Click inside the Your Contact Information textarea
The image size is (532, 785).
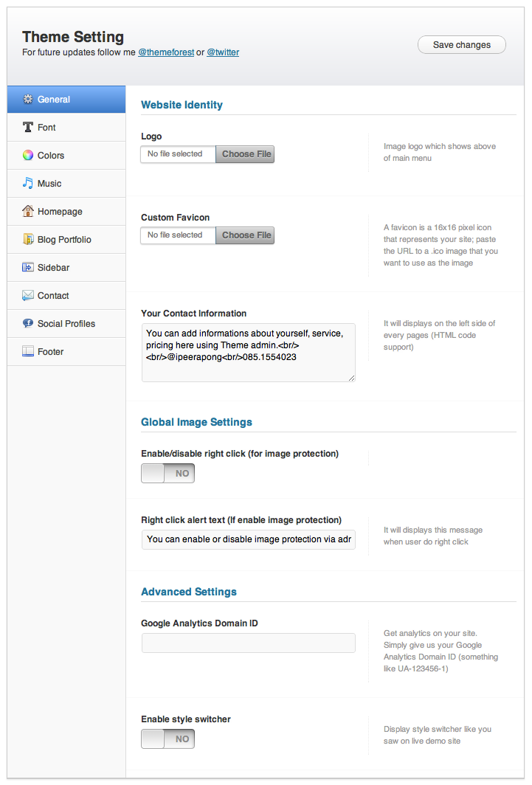click(248, 353)
